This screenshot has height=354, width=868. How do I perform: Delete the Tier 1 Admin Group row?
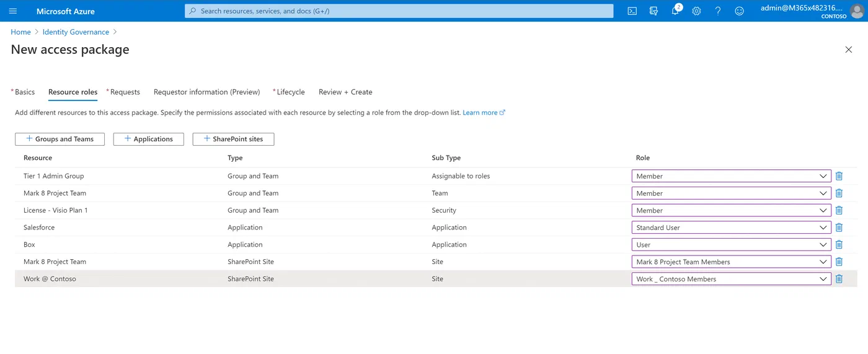(x=839, y=176)
